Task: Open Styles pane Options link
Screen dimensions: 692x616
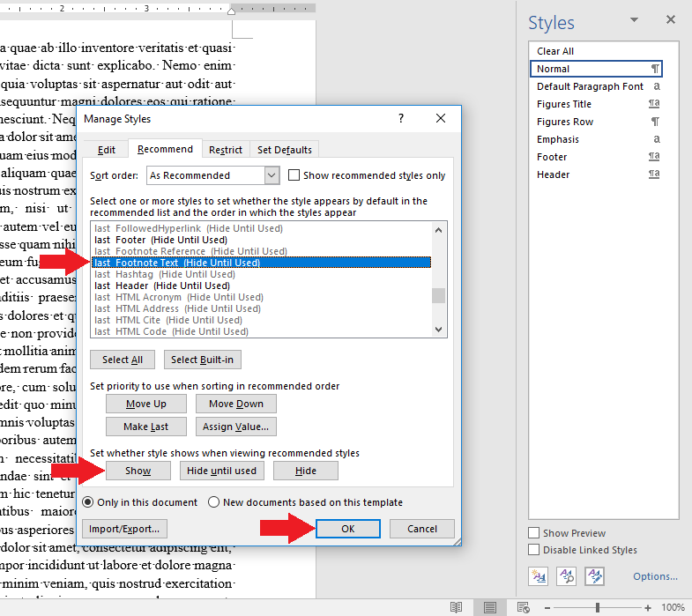Action: coord(655,576)
